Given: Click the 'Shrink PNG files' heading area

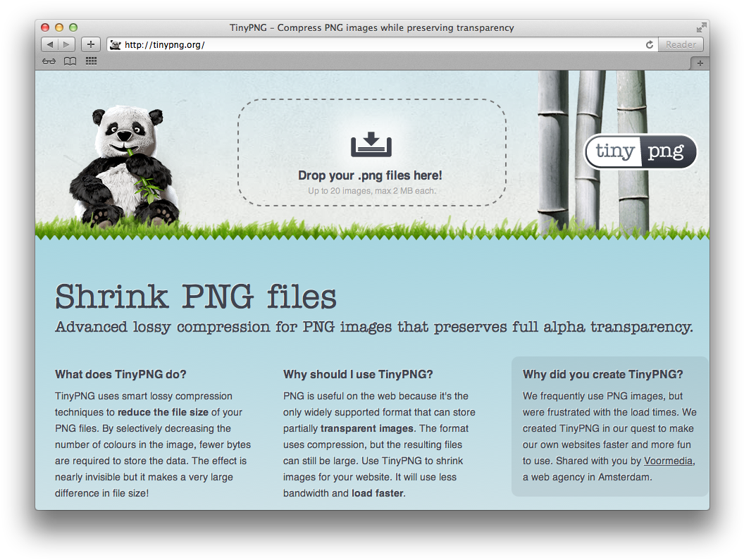Looking at the screenshot, I should (195, 297).
